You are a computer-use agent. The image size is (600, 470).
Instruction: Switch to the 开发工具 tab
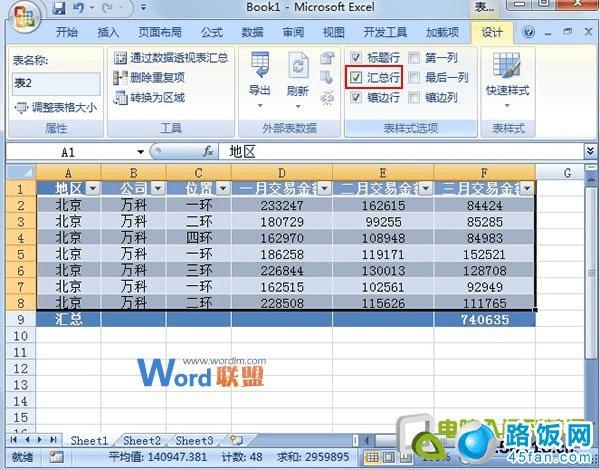pyautogui.click(x=385, y=32)
